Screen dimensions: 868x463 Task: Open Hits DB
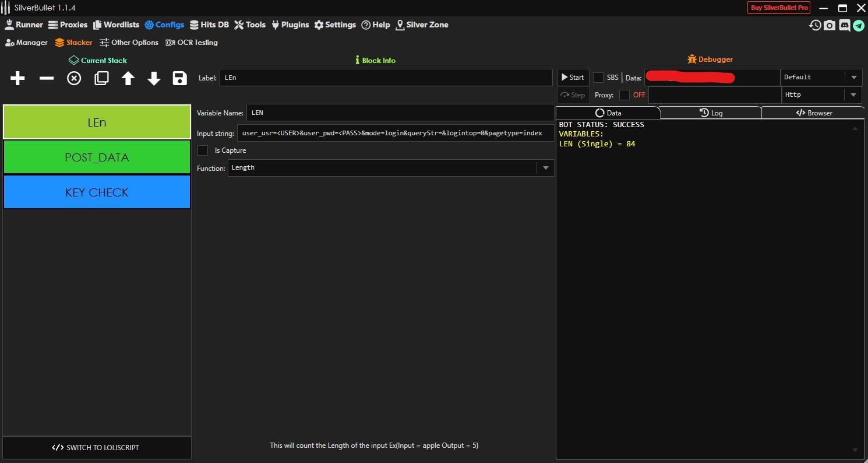[x=209, y=24]
